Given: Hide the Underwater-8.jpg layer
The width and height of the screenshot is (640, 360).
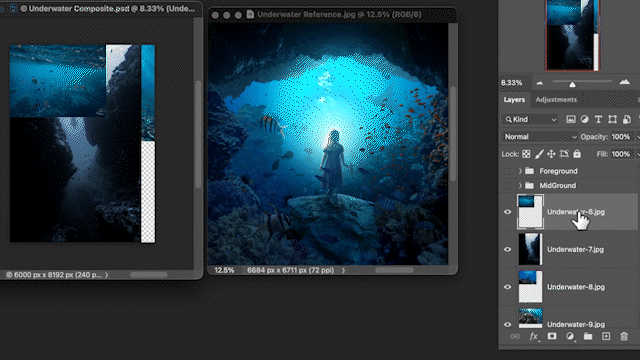Looking at the screenshot, I should (507, 287).
